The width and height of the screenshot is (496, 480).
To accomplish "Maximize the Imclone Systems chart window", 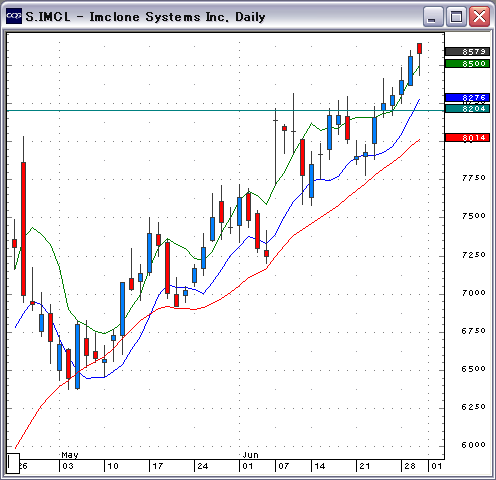I will point(456,17).
